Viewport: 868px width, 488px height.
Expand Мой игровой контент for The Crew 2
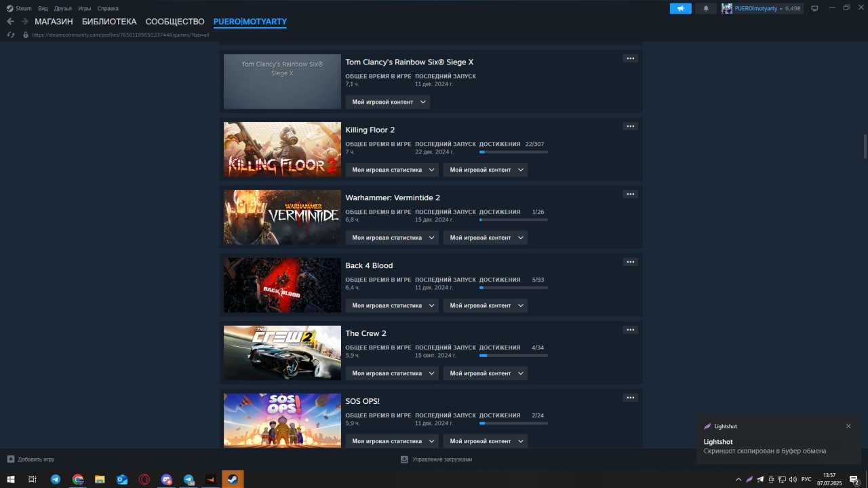click(x=486, y=373)
